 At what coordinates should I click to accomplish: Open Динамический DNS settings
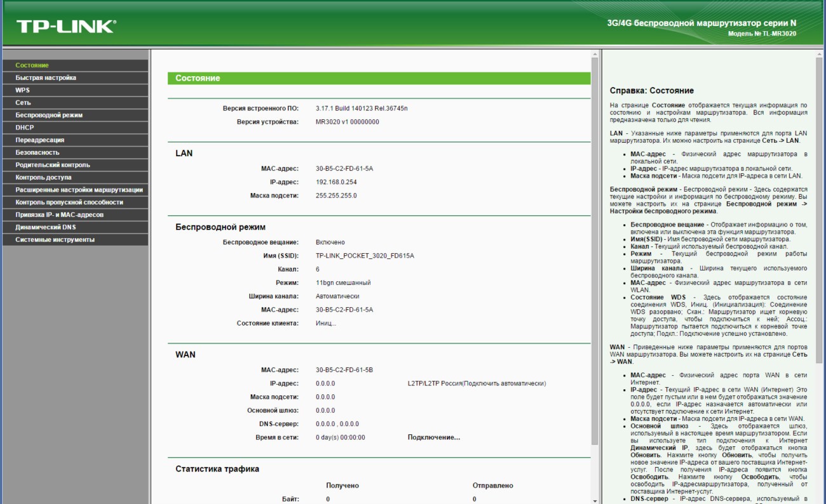46,227
